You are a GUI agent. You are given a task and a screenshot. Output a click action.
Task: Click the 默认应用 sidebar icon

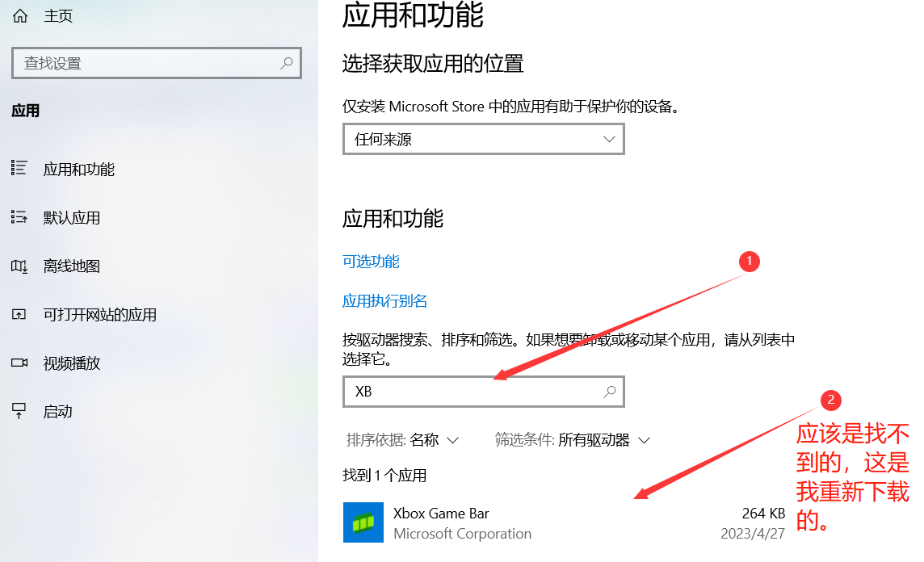tap(18, 217)
